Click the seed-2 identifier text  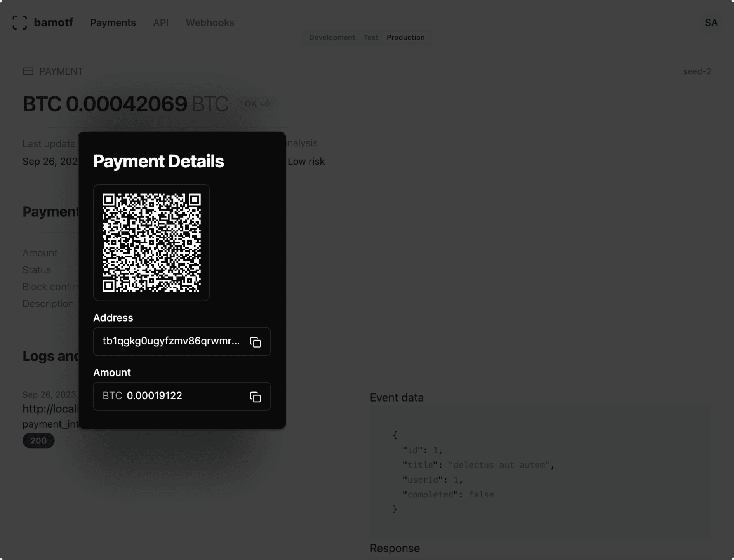point(697,71)
